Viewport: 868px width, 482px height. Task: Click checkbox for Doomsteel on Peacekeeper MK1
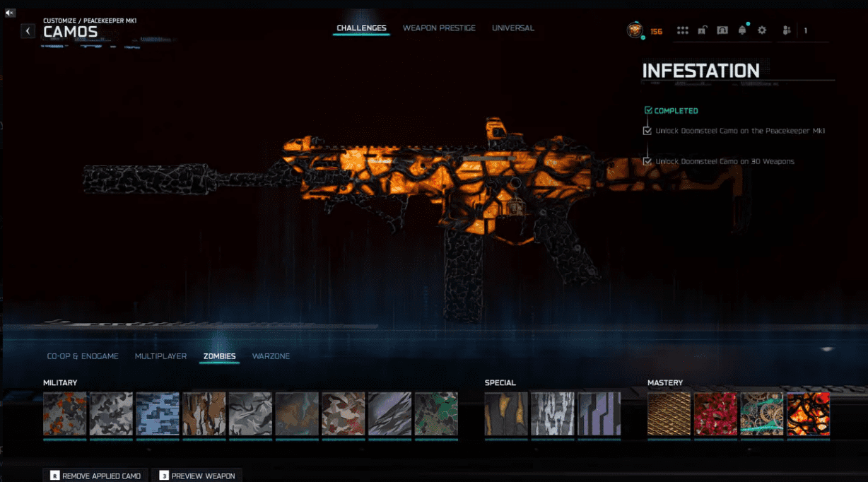click(647, 131)
